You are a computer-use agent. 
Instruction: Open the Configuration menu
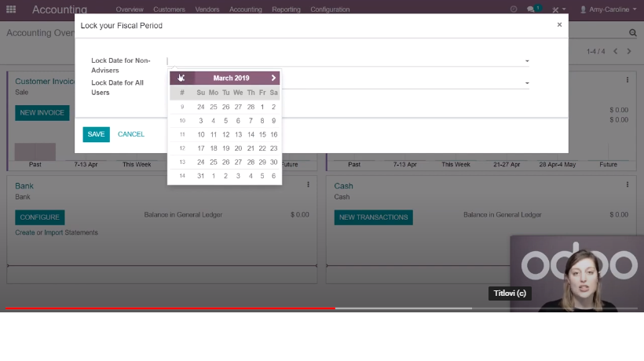click(330, 9)
